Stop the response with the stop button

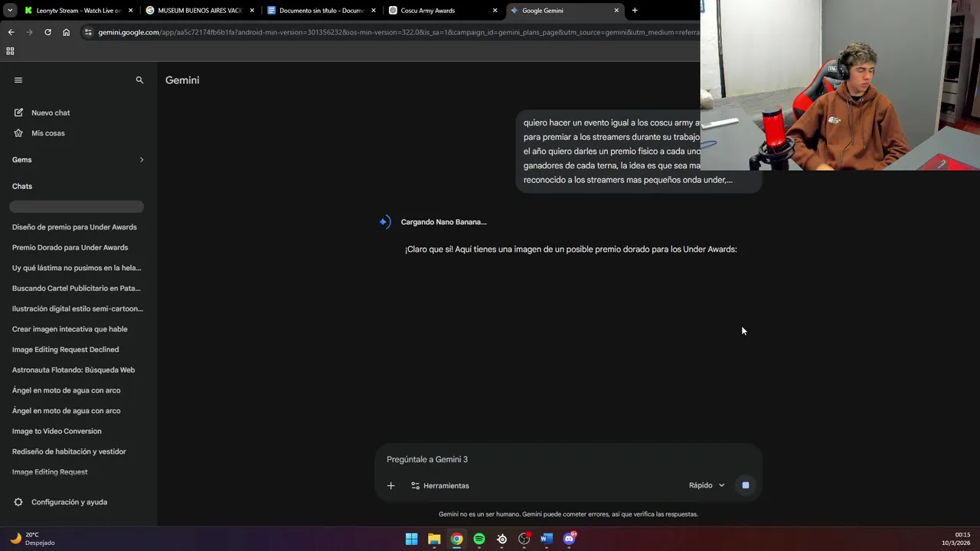click(x=745, y=485)
